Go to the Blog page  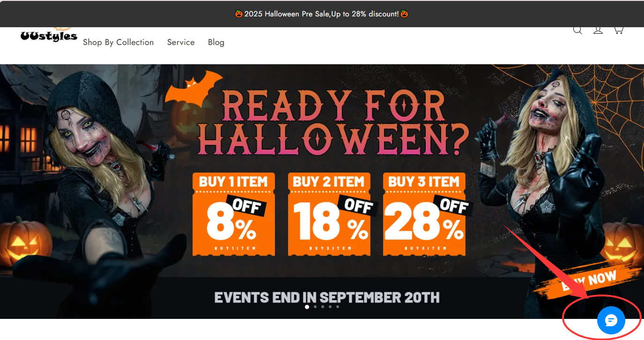(x=216, y=42)
